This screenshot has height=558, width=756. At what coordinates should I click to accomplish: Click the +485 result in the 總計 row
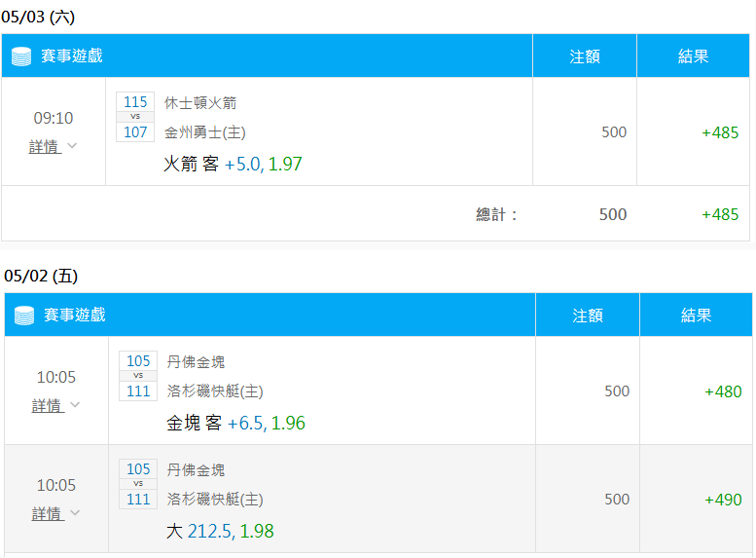coord(720,214)
